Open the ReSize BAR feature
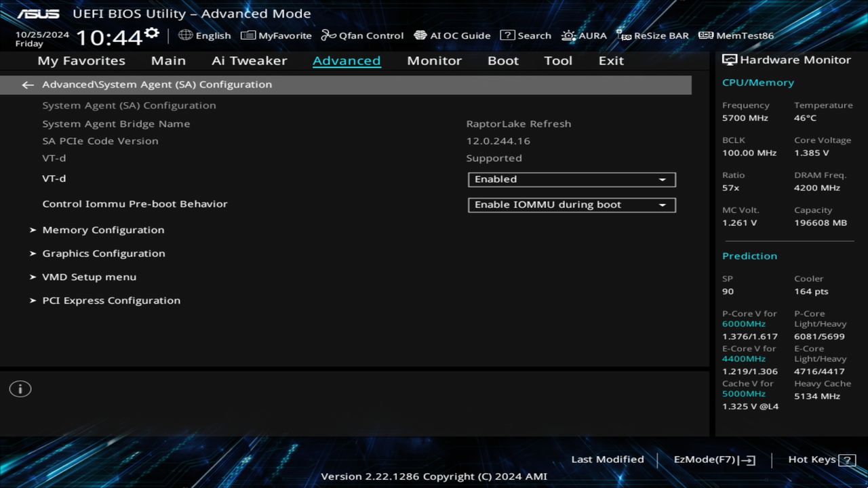Viewport: 868px width, 488px height. [652, 35]
